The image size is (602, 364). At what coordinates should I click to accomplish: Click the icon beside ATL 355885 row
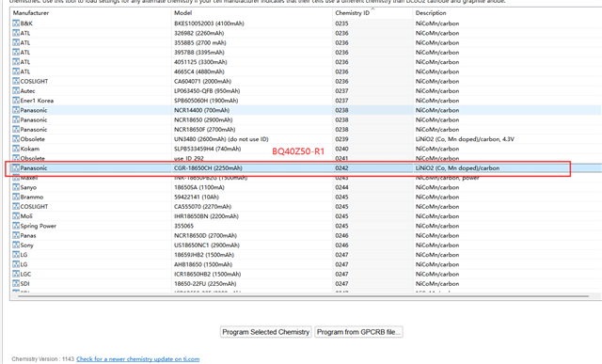[16, 42]
